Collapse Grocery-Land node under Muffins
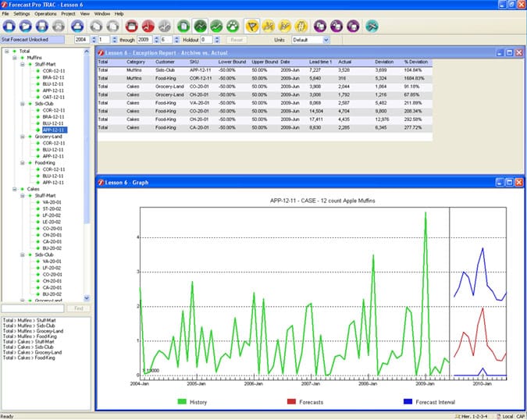 point(22,137)
